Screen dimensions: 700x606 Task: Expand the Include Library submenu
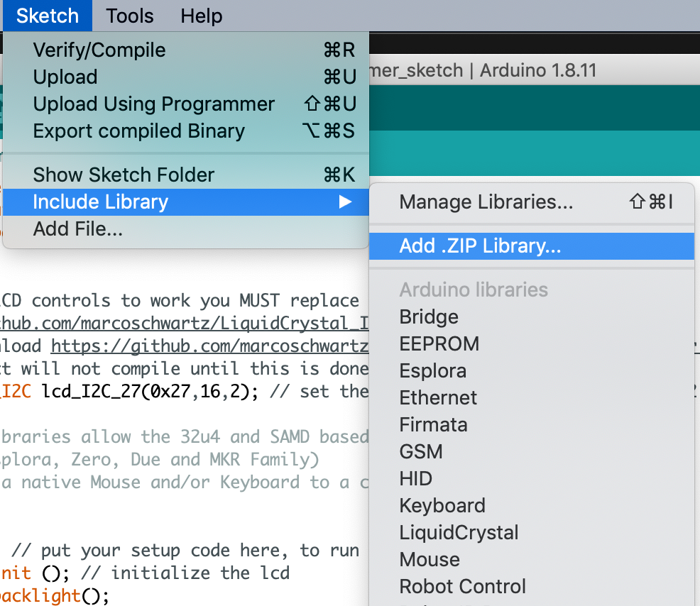pos(186,202)
